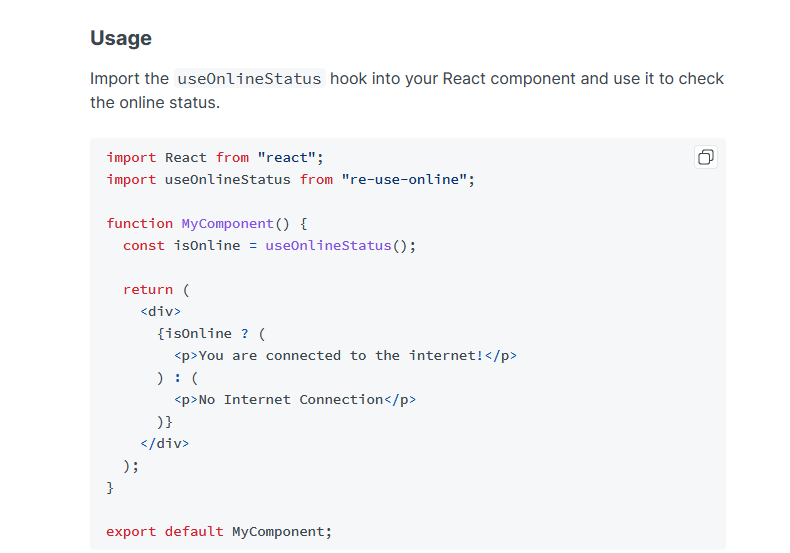
Task: Click the inline useOnlineStatus code in the paragraph
Action: click(x=249, y=79)
